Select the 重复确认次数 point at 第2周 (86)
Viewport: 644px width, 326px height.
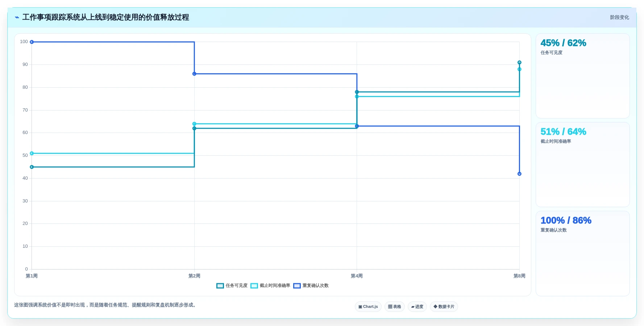[194, 74]
